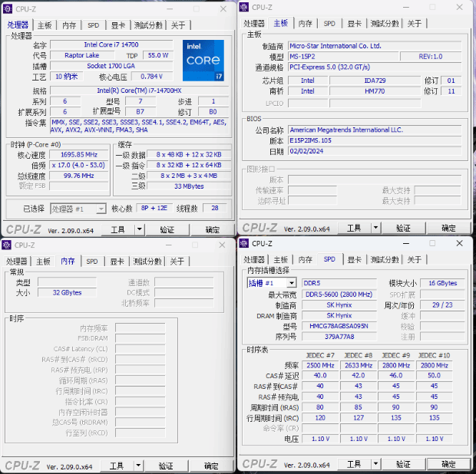Expand 工具 dropdown arrow in SPD window
Viewport: 476px width, 474px height.
(375, 464)
